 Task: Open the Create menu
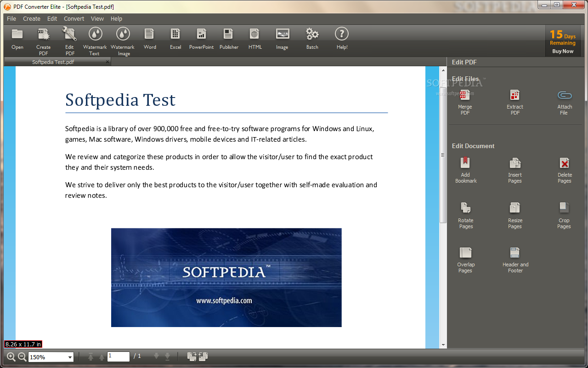(x=32, y=19)
